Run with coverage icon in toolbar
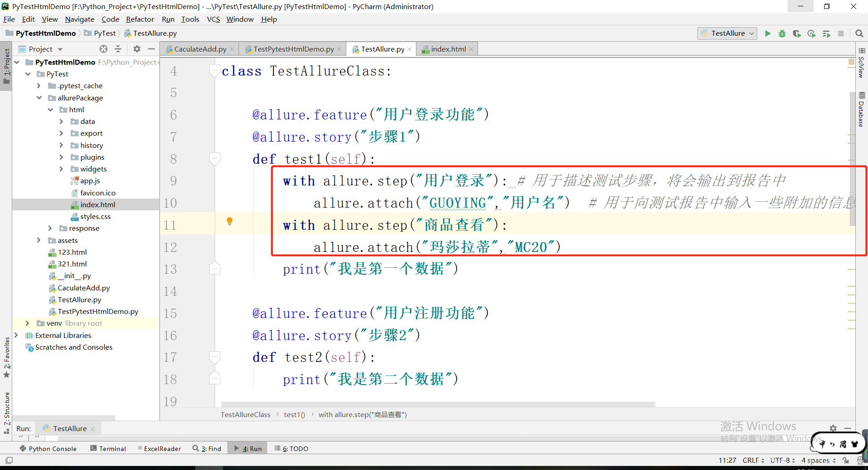The width and height of the screenshot is (868, 470). pos(797,33)
